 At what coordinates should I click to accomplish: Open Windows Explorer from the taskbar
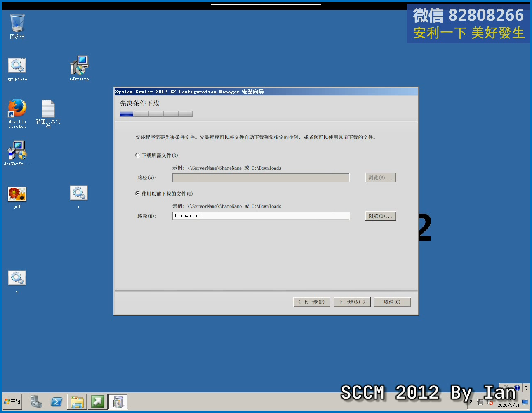[77, 401]
